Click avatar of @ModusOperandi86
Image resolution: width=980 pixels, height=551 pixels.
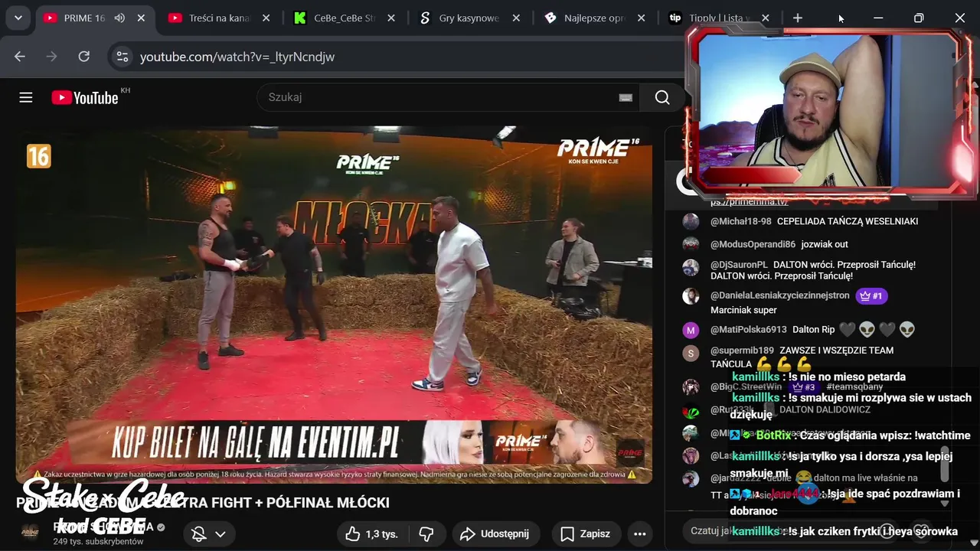691,245
